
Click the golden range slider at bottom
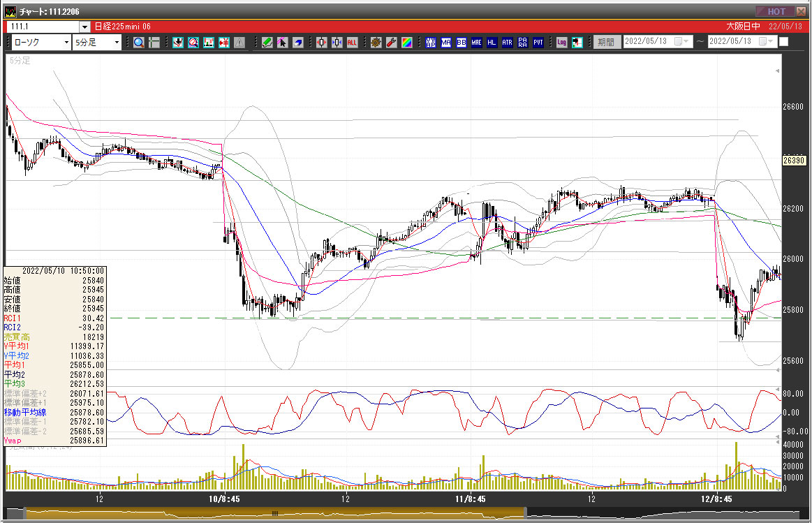[x=275, y=514]
